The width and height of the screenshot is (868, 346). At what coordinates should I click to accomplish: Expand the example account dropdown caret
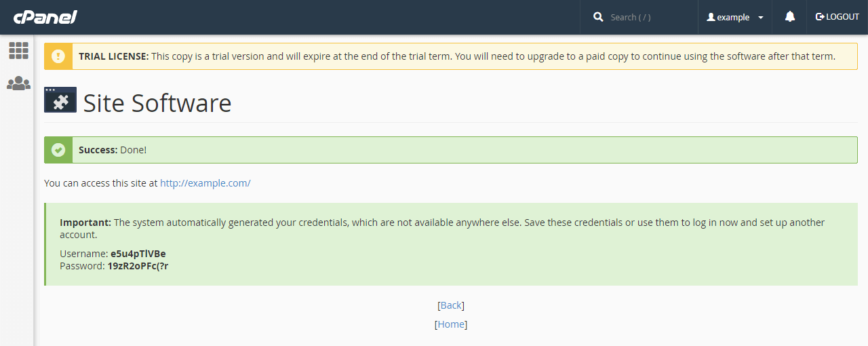761,18
